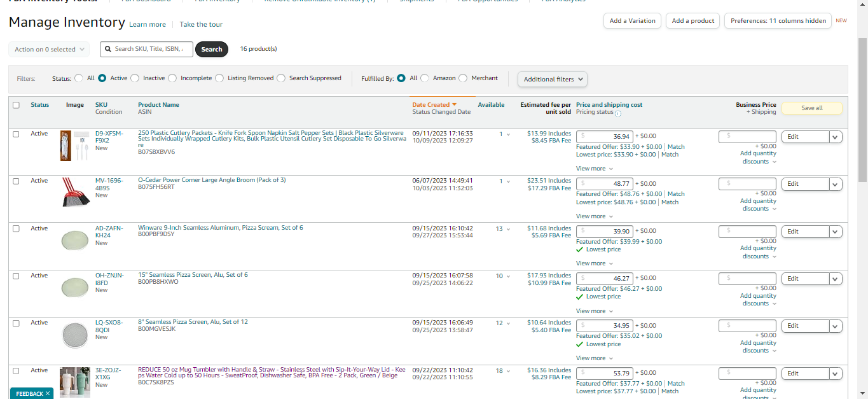Select the Inactive status filter
The height and width of the screenshot is (399, 868).
pos(135,78)
